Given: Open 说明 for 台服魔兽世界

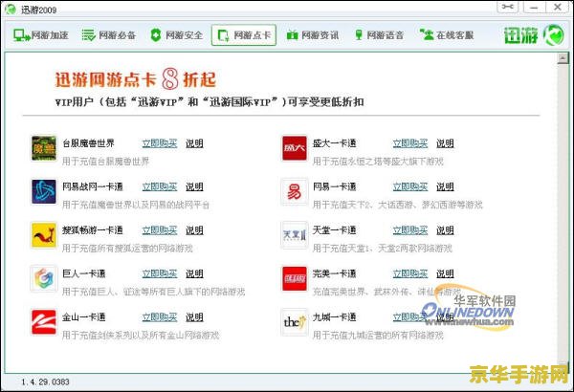Looking at the screenshot, I should 194,143.
